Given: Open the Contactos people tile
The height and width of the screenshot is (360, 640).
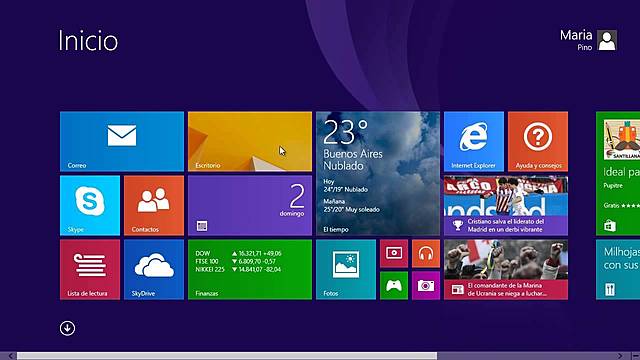Looking at the screenshot, I should [154, 205].
